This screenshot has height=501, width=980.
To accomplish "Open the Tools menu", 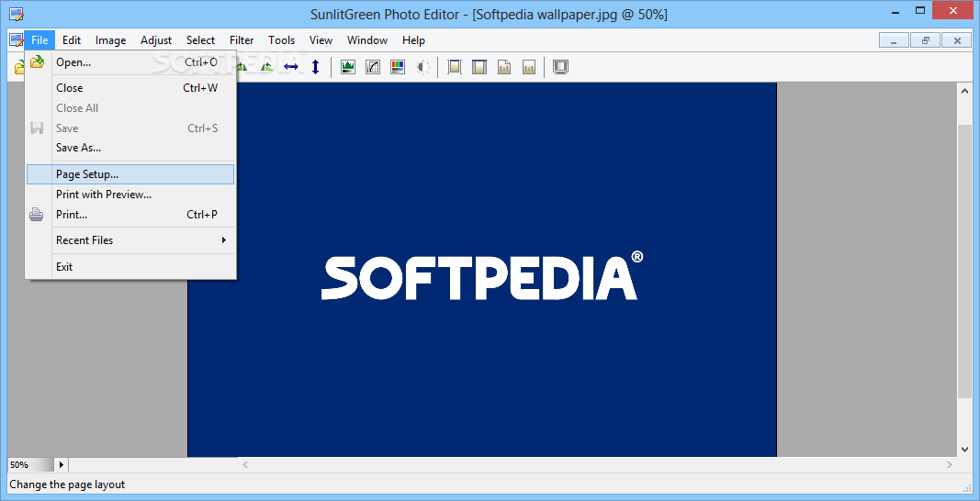I will [282, 40].
